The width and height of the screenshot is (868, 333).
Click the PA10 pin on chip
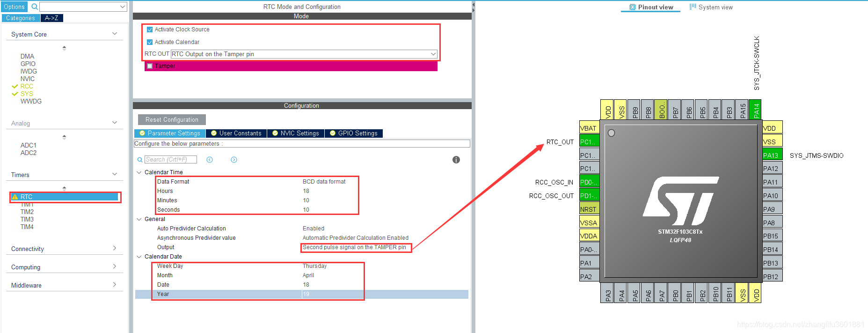click(772, 195)
